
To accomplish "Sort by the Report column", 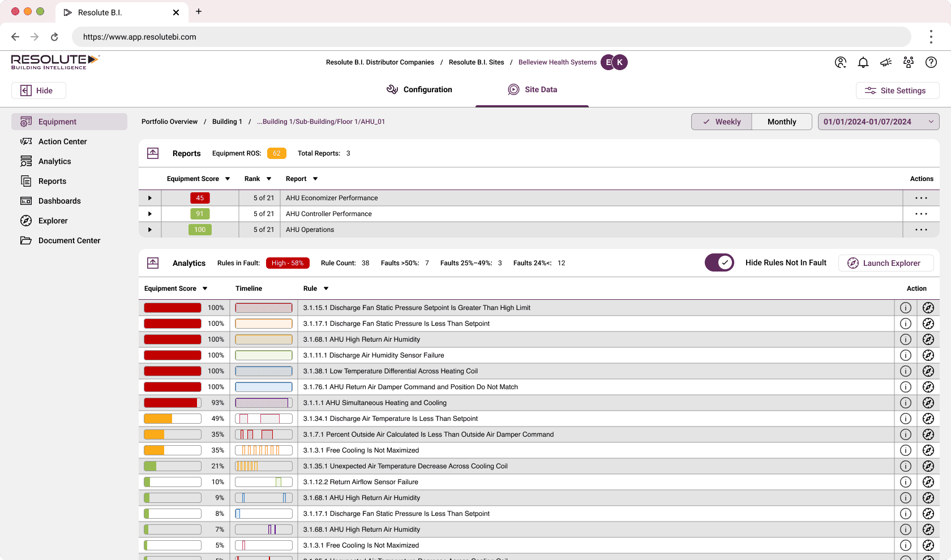I will point(302,179).
